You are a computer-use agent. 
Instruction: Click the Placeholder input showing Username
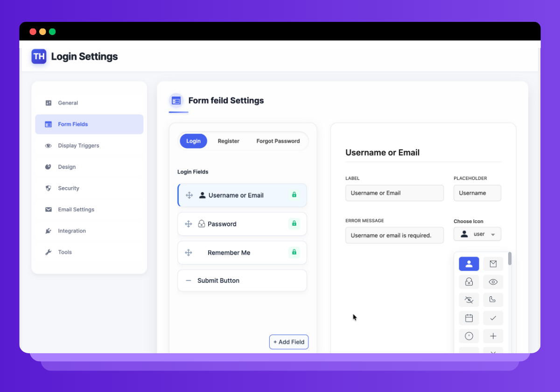(x=477, y=193)
